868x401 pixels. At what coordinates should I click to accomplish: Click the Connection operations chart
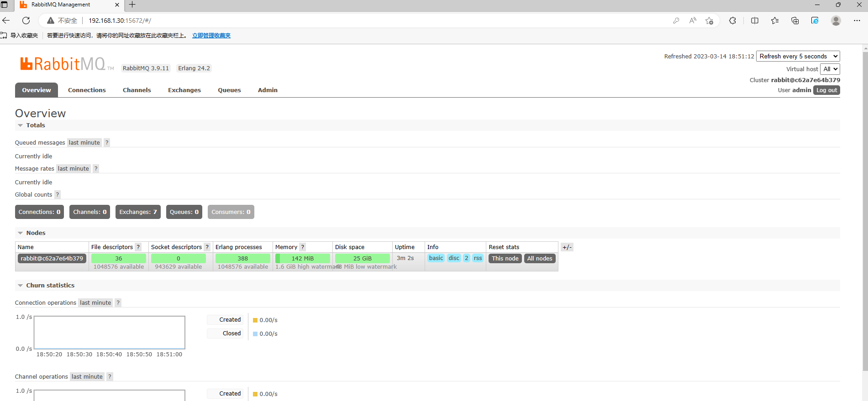pos(110,333)
